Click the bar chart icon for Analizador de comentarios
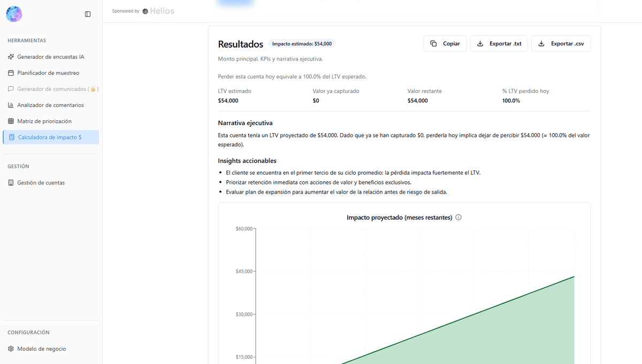Image resolution: width=642 pixels, height=364 pixels. pyautogui.click(x=11, y=105)
